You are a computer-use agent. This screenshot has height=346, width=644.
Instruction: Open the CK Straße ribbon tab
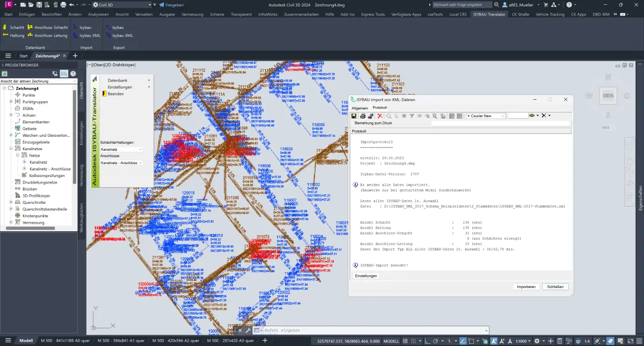(522, 14)
